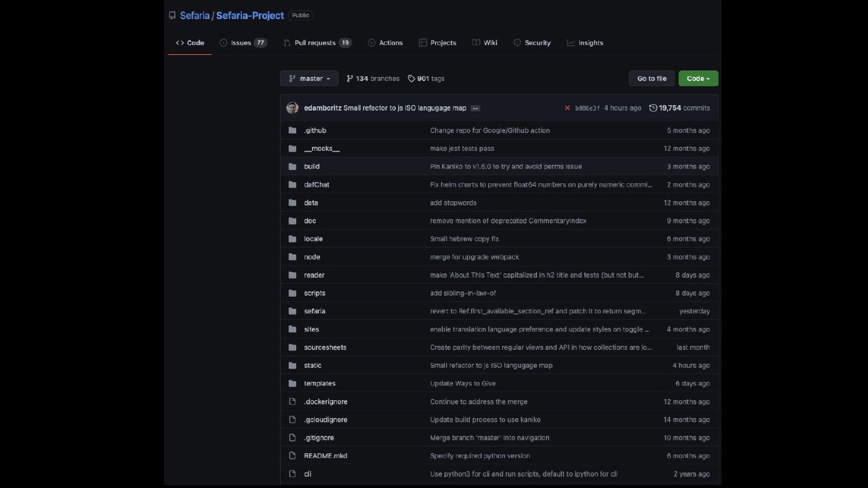
Task: Open 'Continue to address the merge' commit
Action: (x=478, y=402)
